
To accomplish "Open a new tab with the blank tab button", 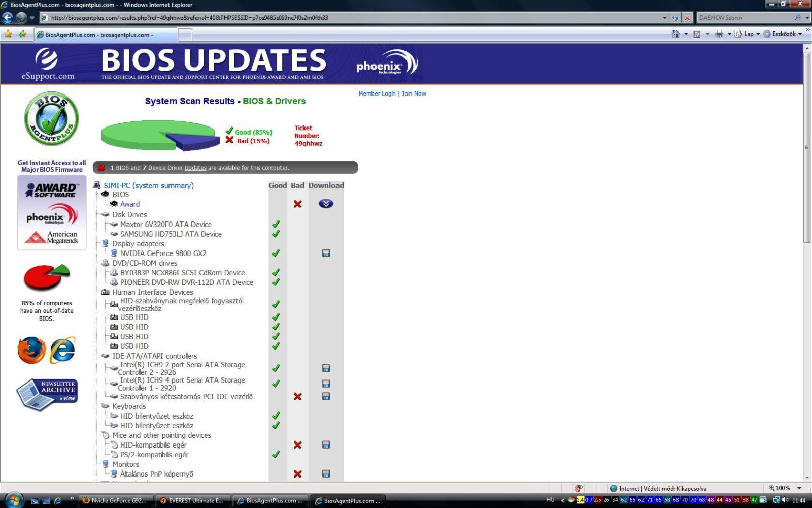I will pos(185,35).
